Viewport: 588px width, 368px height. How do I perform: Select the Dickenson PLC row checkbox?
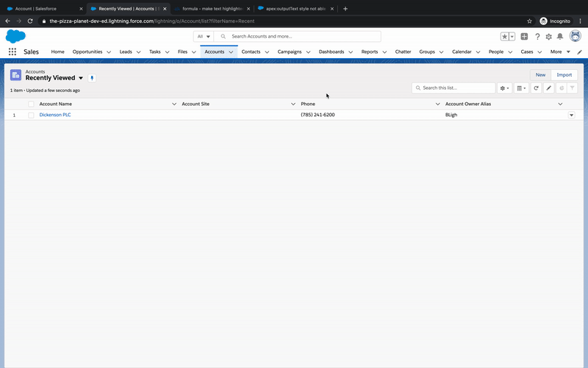(31, 116)
